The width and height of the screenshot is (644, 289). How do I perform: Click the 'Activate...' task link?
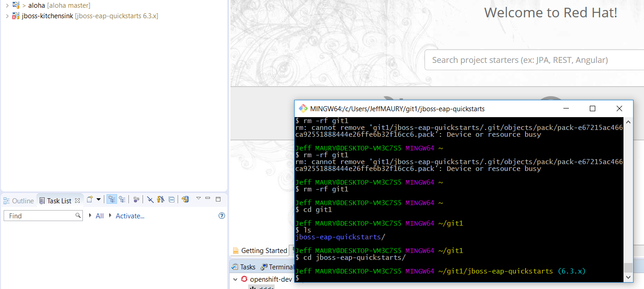130,216
